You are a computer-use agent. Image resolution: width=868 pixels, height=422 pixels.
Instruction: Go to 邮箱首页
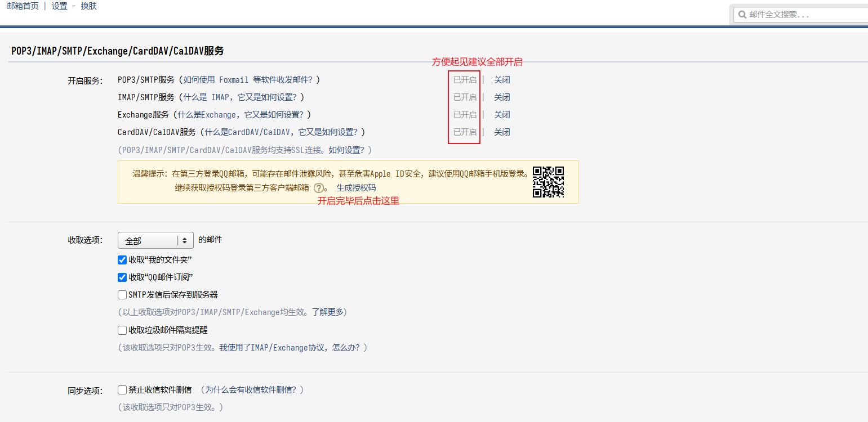pyautogui.click(x=22, y=6)
